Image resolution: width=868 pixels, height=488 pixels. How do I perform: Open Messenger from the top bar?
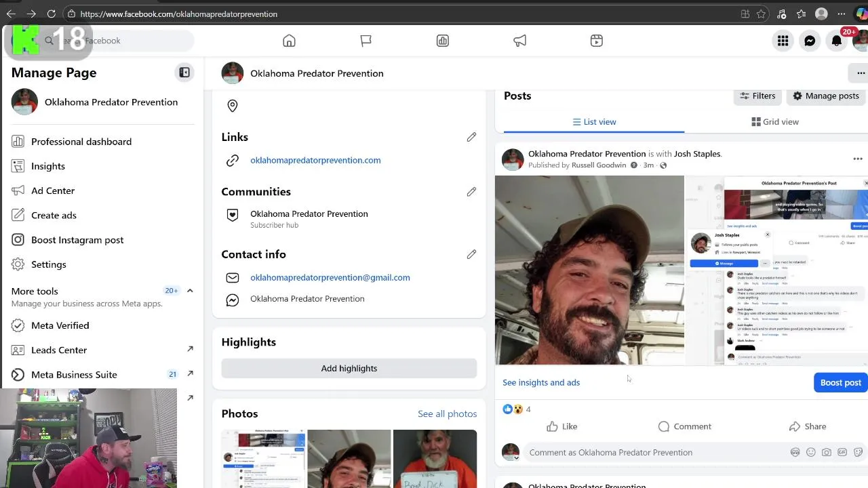(810, 41)
